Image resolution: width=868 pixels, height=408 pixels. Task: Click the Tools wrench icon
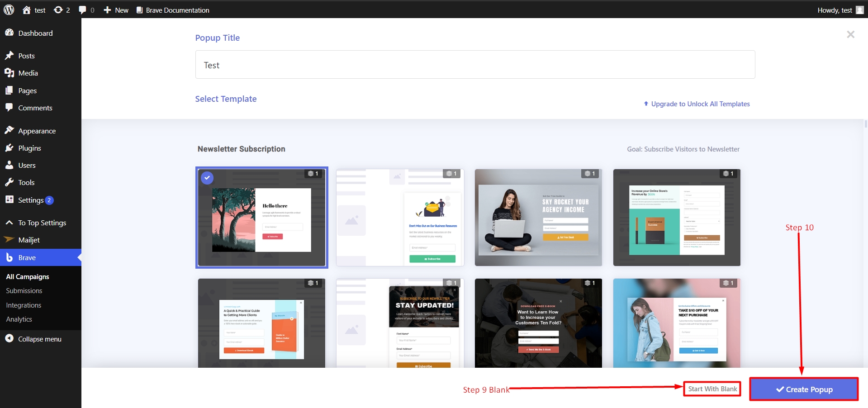[x=9, y=182]
